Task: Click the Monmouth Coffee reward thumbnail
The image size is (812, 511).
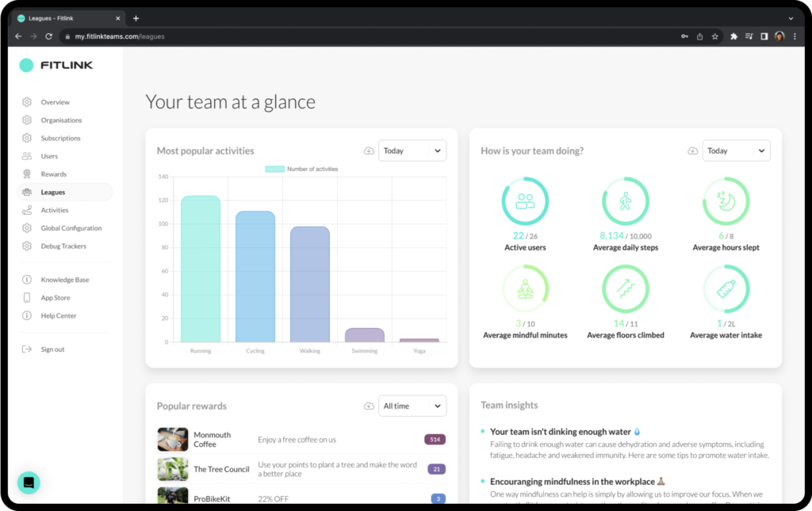Action: tap(173, 439)
